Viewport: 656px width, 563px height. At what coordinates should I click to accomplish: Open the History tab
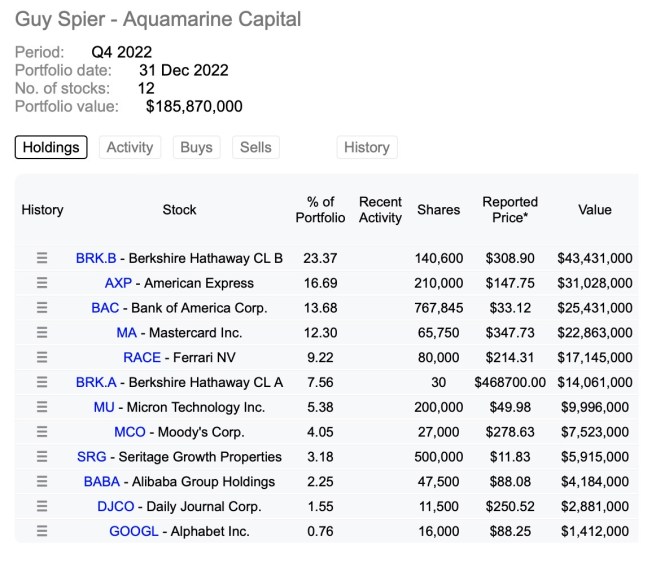click(x=366, y=147)
